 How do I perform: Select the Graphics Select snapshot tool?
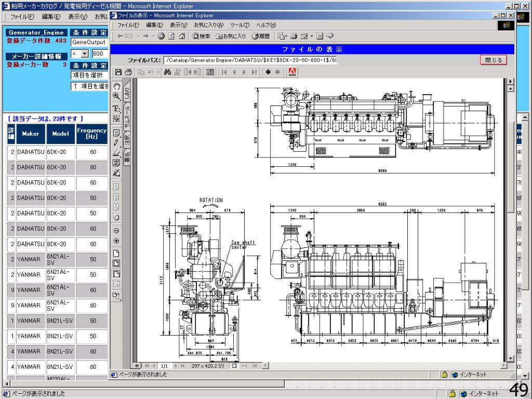(x=116, y=118)
